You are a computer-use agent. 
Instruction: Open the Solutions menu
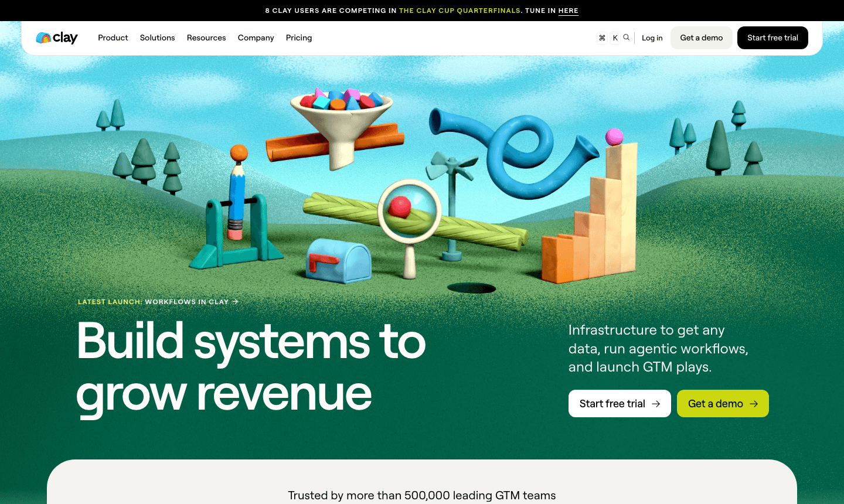click(158, 38)
